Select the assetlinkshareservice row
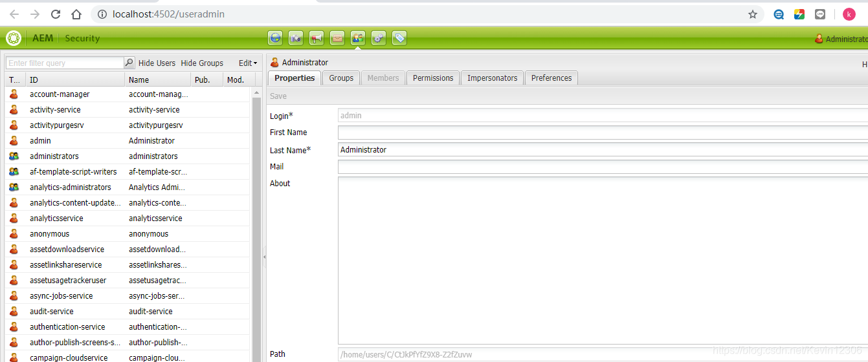The image size is (868, 362). 127,265
